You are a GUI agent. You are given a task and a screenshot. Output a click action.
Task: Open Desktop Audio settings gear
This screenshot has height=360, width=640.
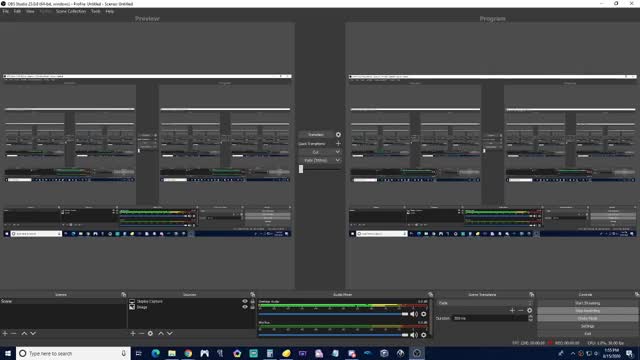[424, 314]
